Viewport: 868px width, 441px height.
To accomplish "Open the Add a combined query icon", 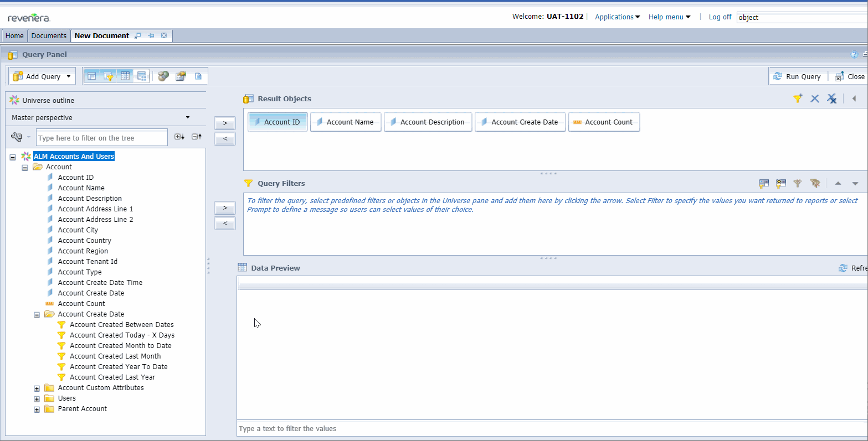I will pyautogui.click(x=163, y=76).
